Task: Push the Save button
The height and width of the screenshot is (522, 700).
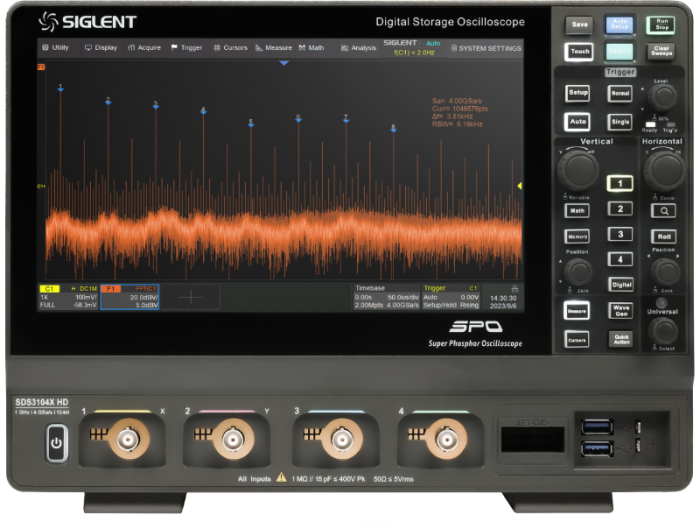Action: click(x=579, y=25)
